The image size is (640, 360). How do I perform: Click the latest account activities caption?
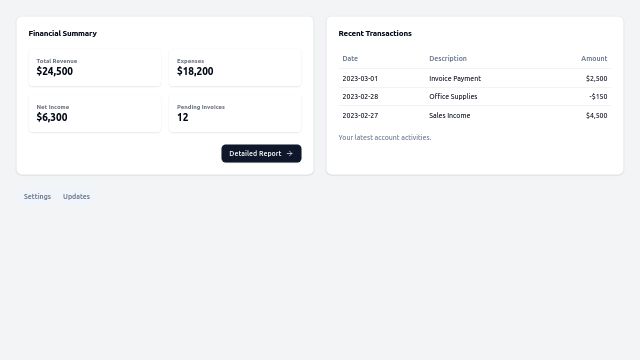pos(384,138)
